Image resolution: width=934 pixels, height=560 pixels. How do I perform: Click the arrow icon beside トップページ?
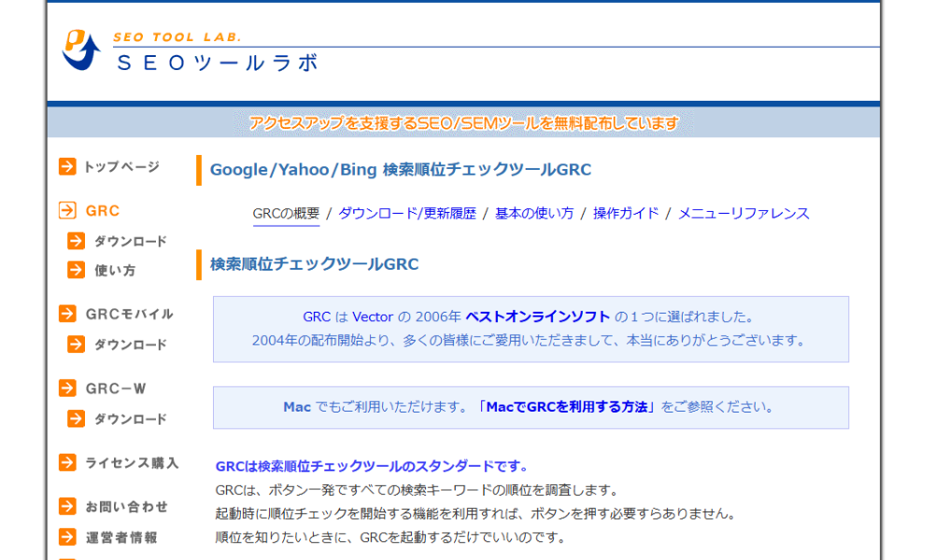[67, 167]
